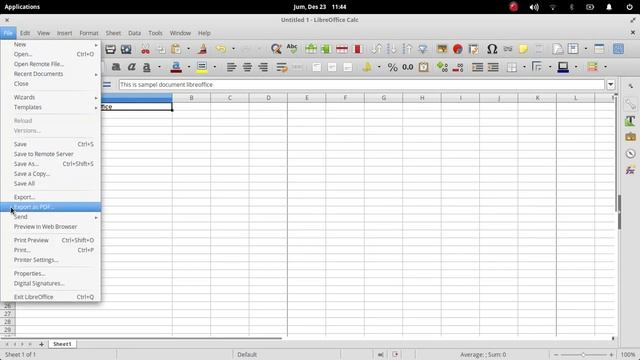Insert a chart using pie-chart icon
This screenshot has height=360, width=640.
click(458, 49)
